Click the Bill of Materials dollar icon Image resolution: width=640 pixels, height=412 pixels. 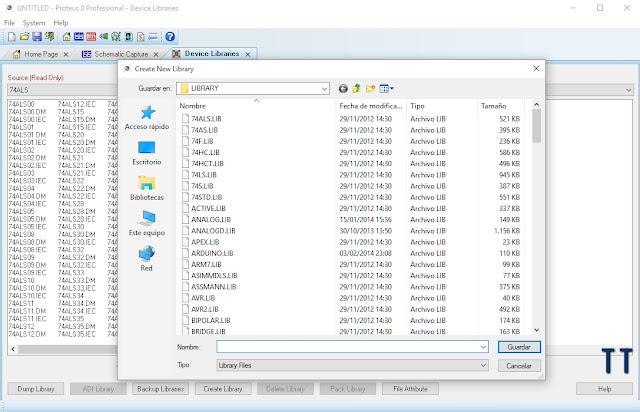140,37
